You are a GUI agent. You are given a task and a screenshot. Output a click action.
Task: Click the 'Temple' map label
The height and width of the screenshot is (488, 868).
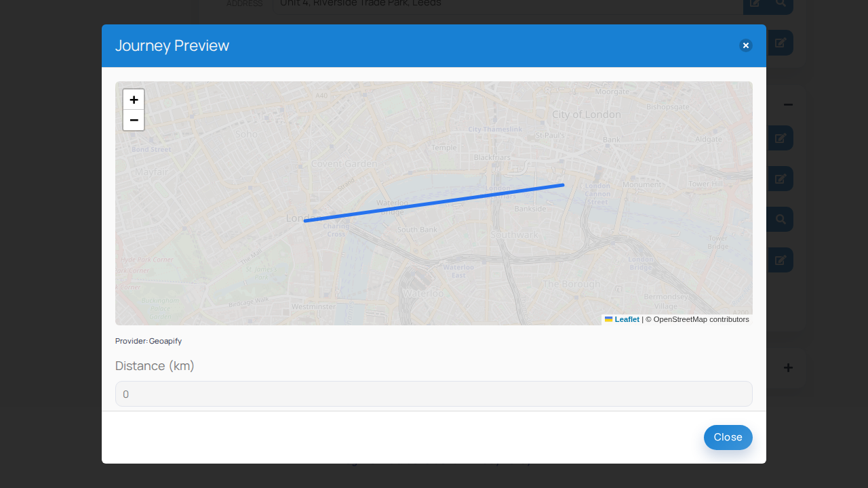(x=445, y=147)
